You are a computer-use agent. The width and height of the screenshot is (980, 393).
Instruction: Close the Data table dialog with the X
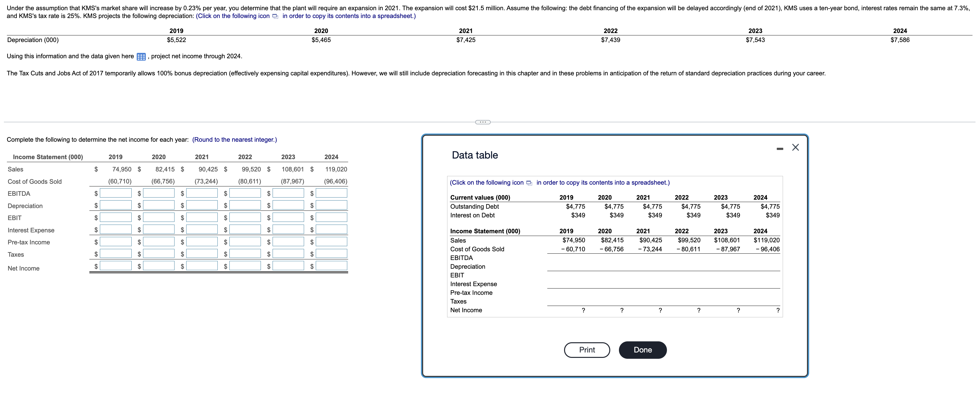pyautogui.click(x=795, y=147)
